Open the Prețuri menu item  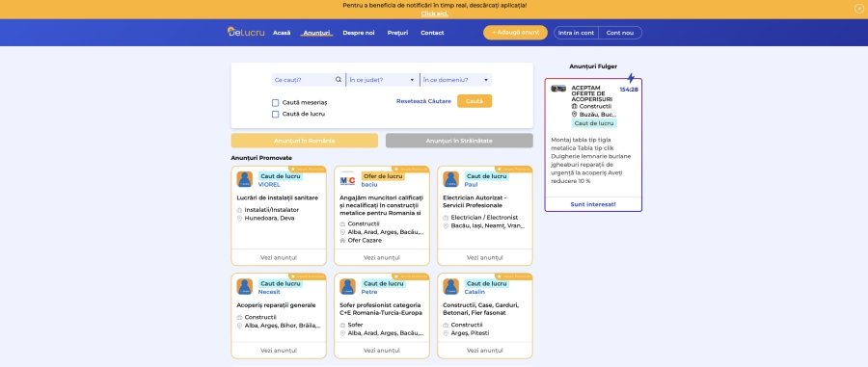(x=397, y=33)
